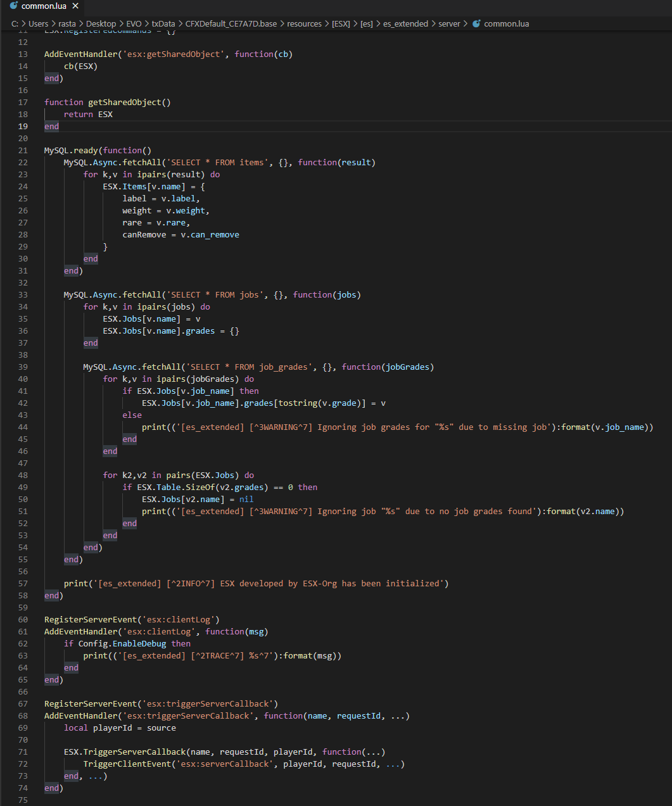This screenshot has width=672, height=806.
Task: Open the resources breadcrumb segment
Action: tap(305, 24)
